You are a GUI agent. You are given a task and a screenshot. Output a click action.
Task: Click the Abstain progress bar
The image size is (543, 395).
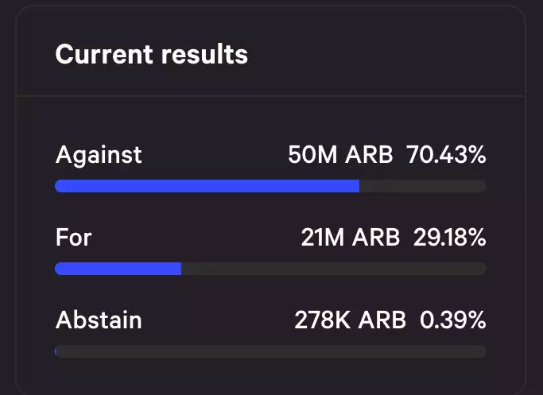pos(271,351)
